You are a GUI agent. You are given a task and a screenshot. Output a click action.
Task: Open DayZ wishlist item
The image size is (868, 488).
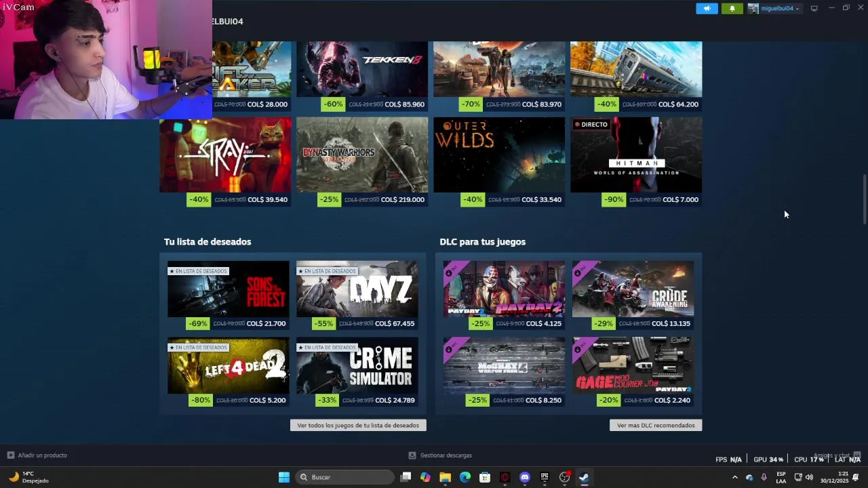click(357, 289)
